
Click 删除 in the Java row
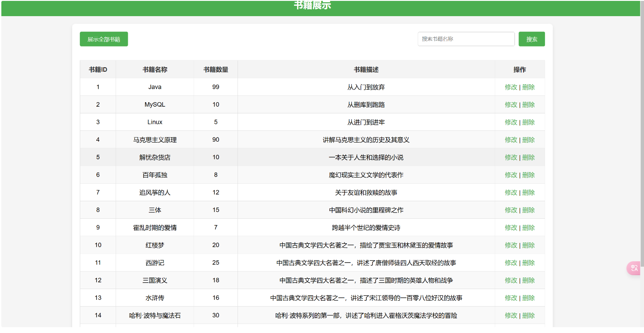pos(528,87)
